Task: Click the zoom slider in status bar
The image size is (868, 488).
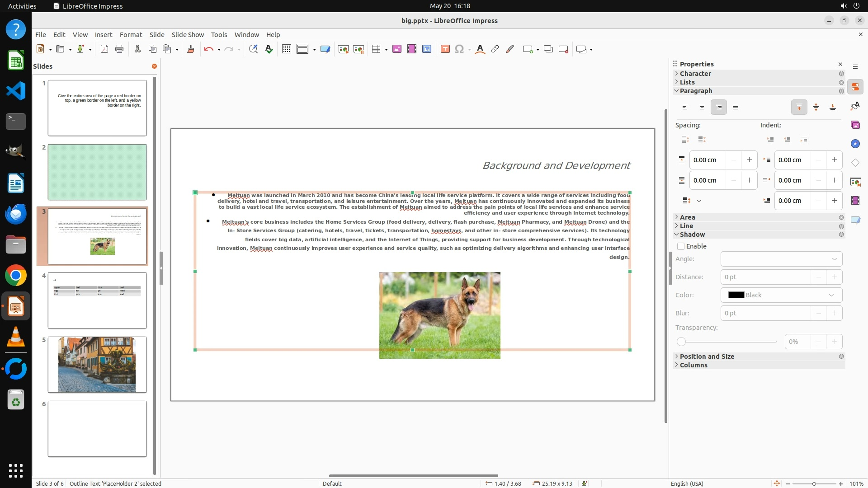Action: point(814,483)
